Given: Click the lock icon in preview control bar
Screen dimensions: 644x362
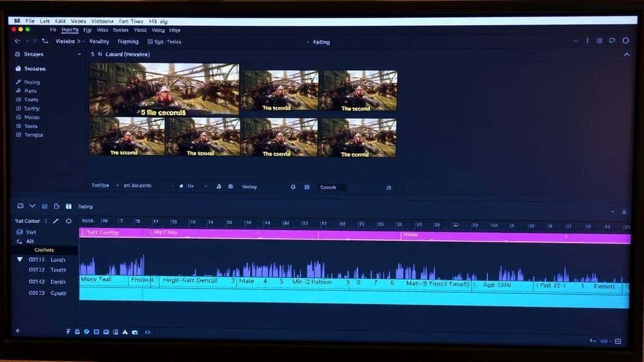Looking at the screenshot, I should click(x=218, y=187).
